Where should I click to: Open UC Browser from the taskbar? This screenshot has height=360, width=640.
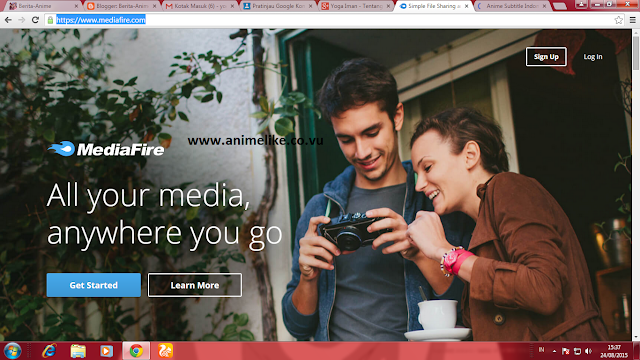pos(165,351)
